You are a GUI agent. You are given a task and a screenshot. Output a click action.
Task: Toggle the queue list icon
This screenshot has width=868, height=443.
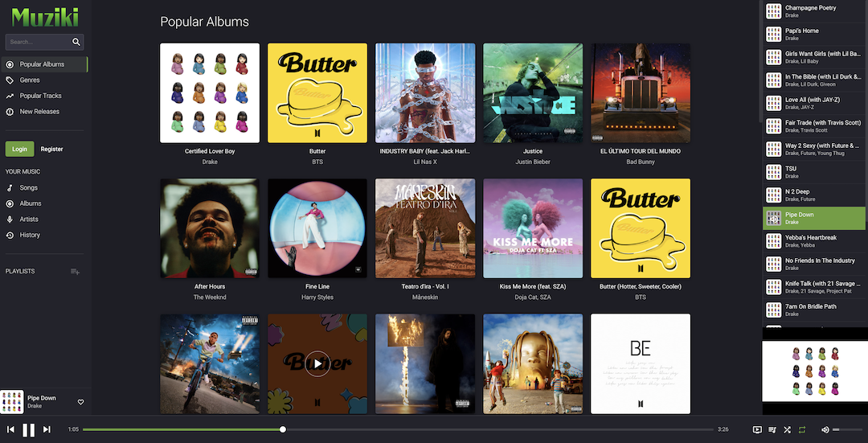click(772, 429)
